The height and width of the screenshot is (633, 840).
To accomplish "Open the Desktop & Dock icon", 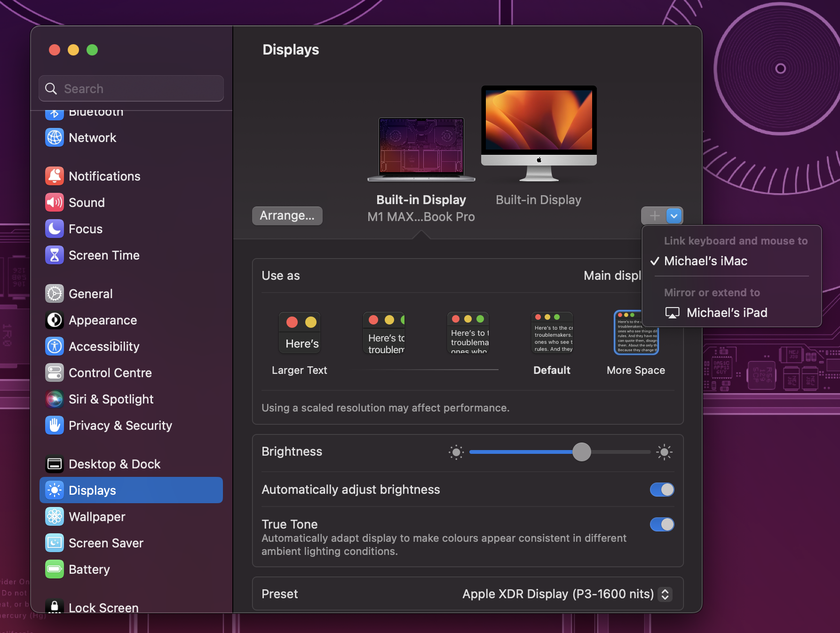I will (55, 464).
